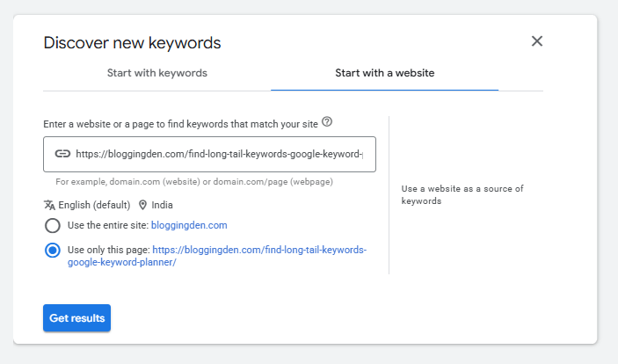Screen dimensions: 618x364
Task: Click the 'Discover new keywords' heading
Action: tap(132, 42)
